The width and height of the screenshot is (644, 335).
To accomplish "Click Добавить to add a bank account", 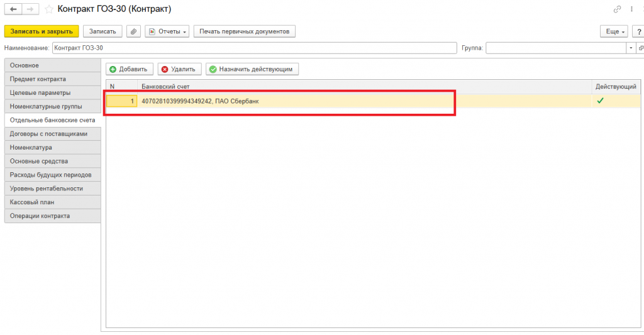I will click(130, 69).
